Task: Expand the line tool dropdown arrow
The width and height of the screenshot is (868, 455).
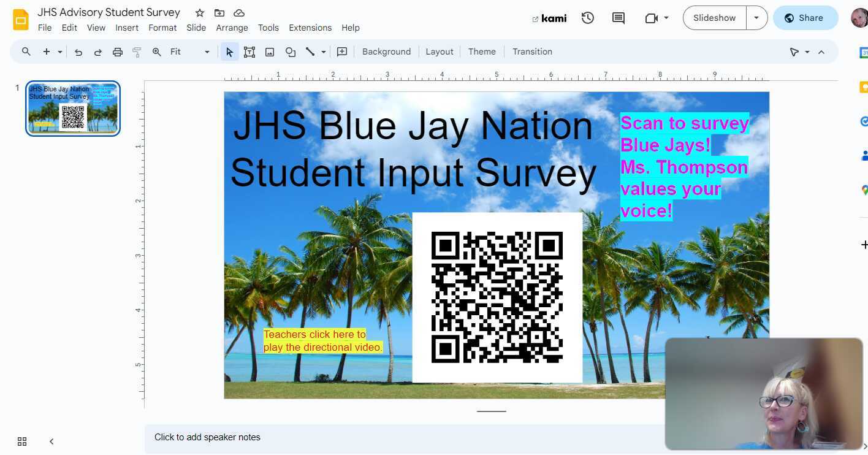Action: pos(323,52)
